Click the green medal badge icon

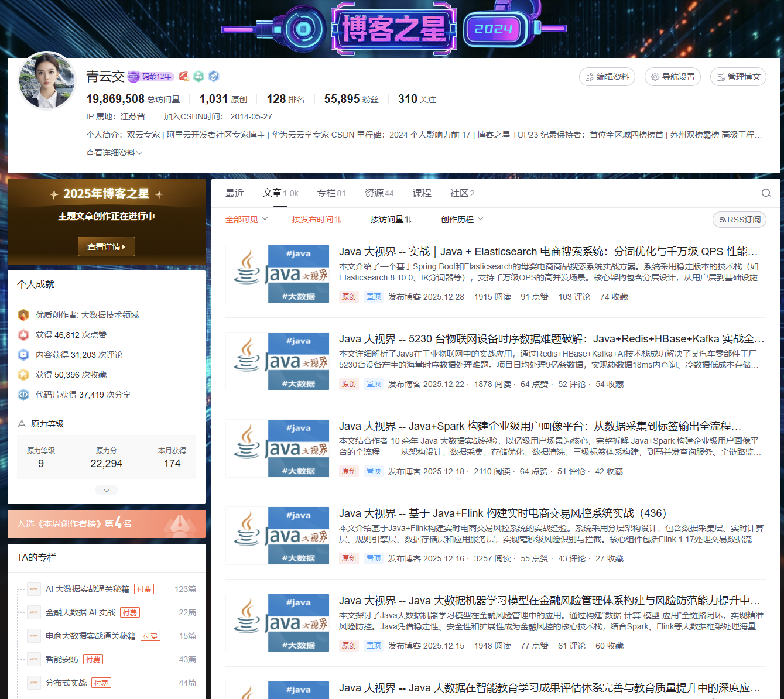198,76
